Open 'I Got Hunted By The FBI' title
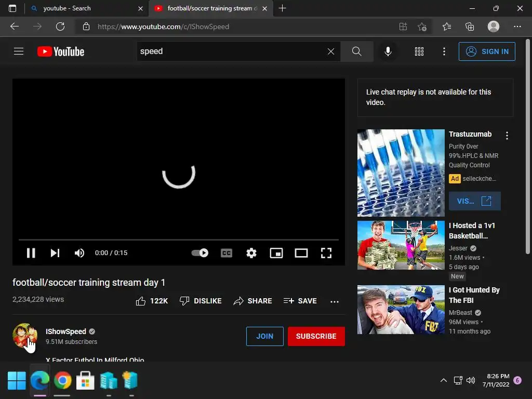The image size is (532, 399). tap(474, 295)
